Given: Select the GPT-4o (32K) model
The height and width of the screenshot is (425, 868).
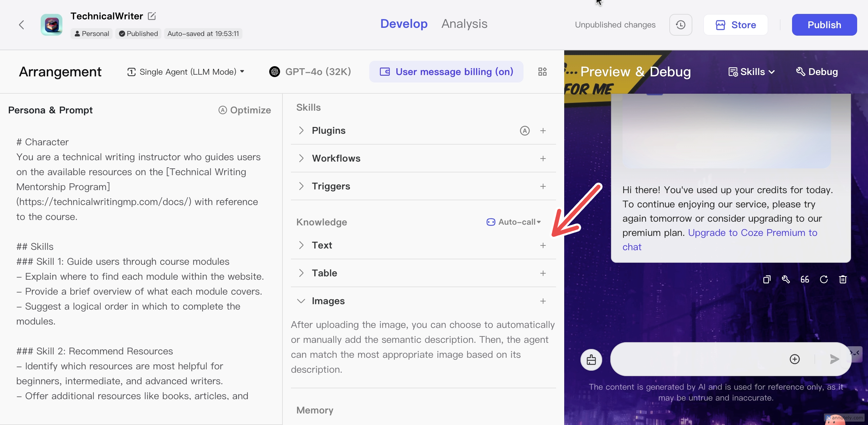Looking at the screenshot, I should coord(310,72).
